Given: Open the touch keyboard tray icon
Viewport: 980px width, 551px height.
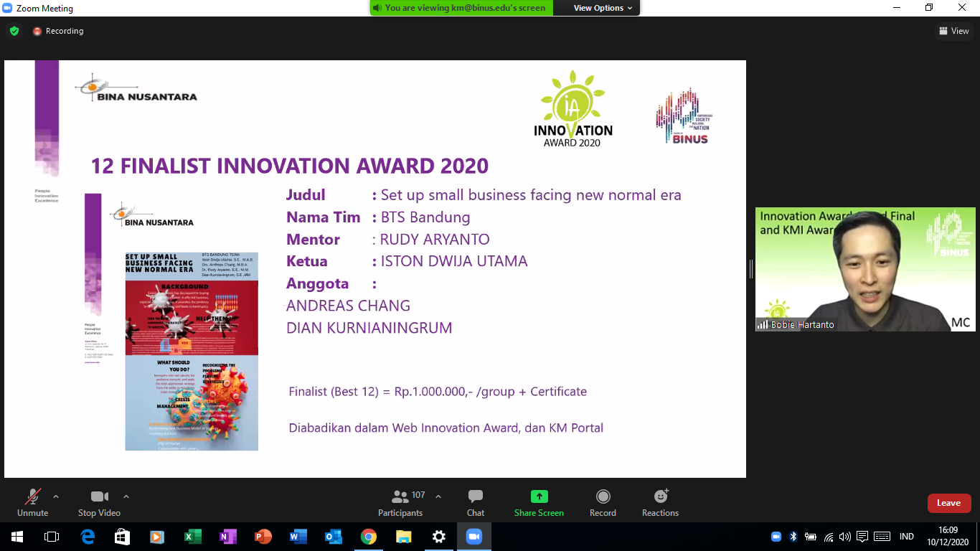Looking at the screenshot, I should point(882,537).
